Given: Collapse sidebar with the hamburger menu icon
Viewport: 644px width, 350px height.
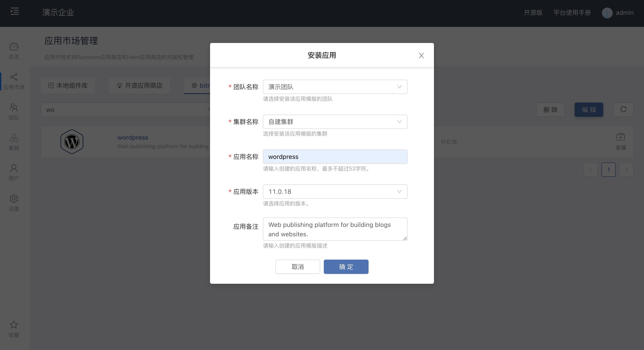Looking at the screenshot, I should [x=15, y=11].
